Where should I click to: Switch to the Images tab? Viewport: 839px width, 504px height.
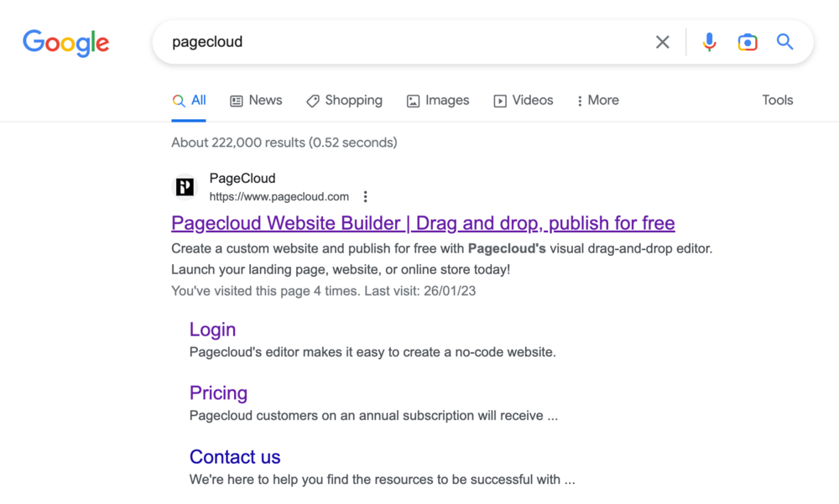(438, 101)
